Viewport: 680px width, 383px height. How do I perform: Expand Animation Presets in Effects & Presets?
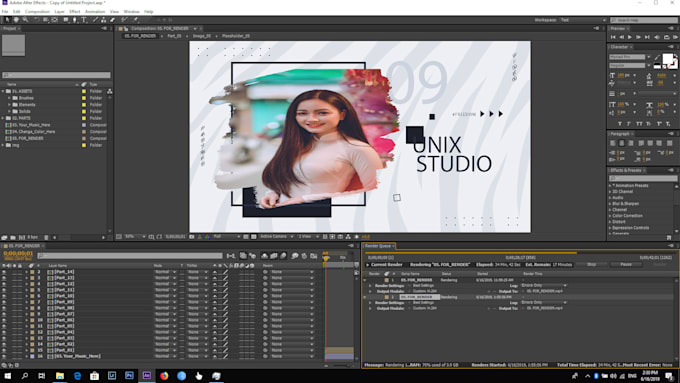610,186
